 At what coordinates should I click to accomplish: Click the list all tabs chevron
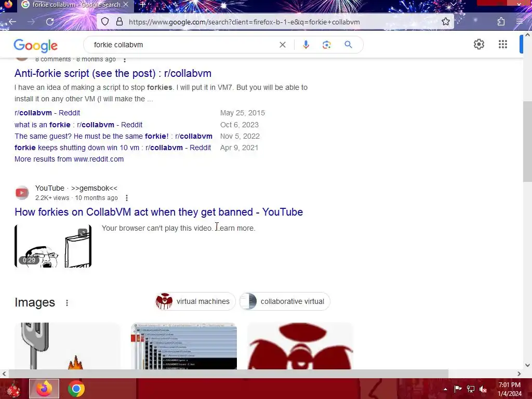pyautogui.click(x=454, y=4)
